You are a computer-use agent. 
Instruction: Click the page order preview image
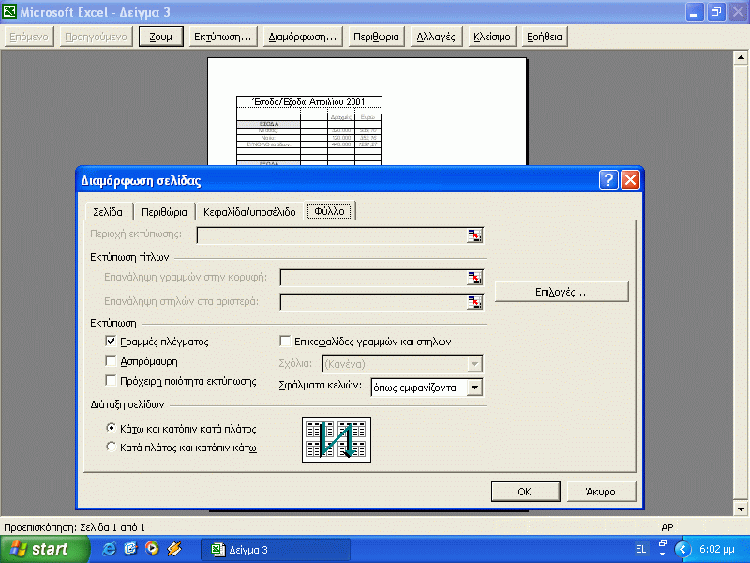pos(336,440)
